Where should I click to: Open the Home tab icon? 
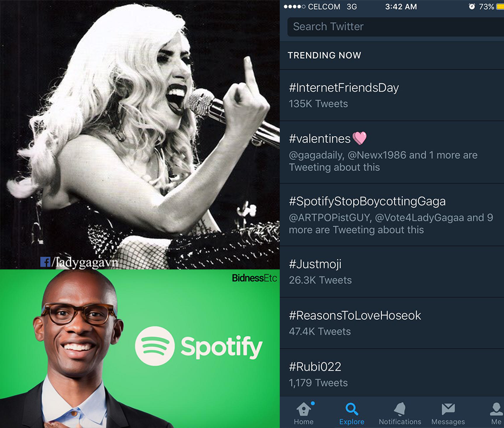303,408
